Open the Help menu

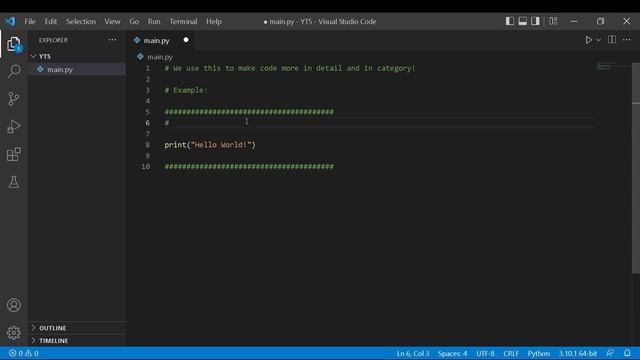pos(214,21)
